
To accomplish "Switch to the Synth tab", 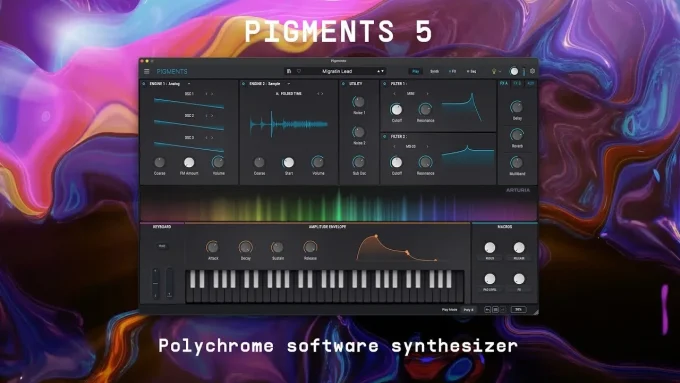I will (434, 71).
